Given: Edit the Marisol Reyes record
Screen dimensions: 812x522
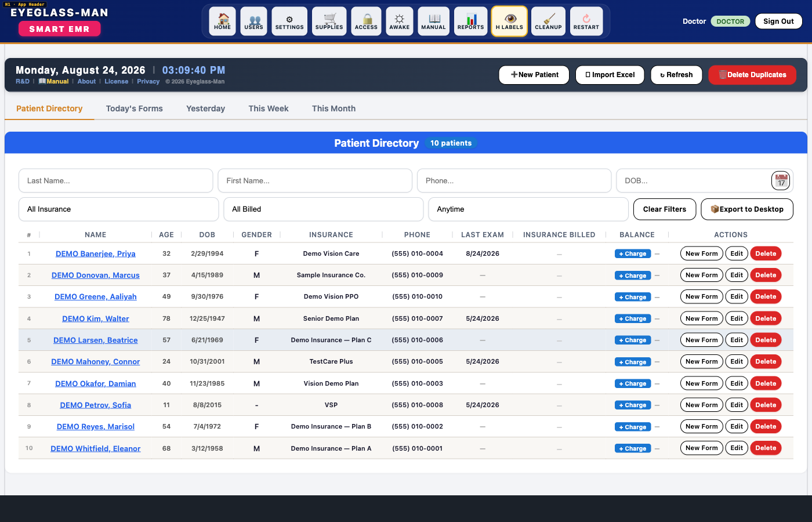Looking at the screenshot, I should (x=737, y=426).
